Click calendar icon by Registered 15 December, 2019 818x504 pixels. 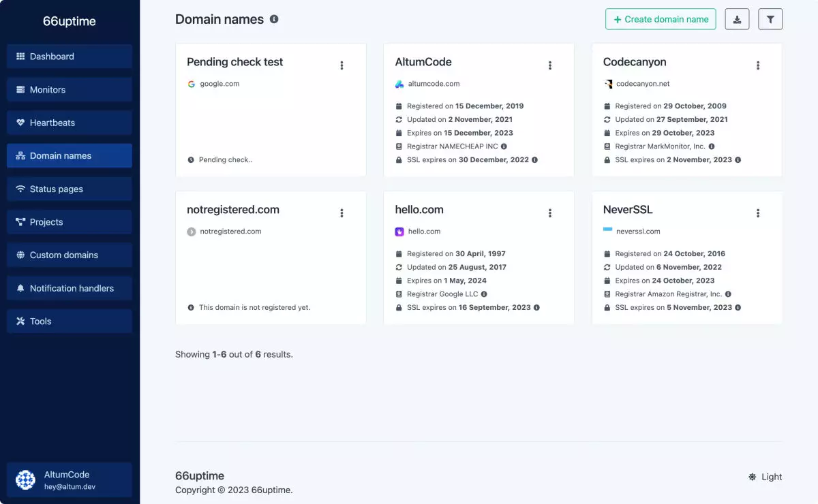point(399,106)
